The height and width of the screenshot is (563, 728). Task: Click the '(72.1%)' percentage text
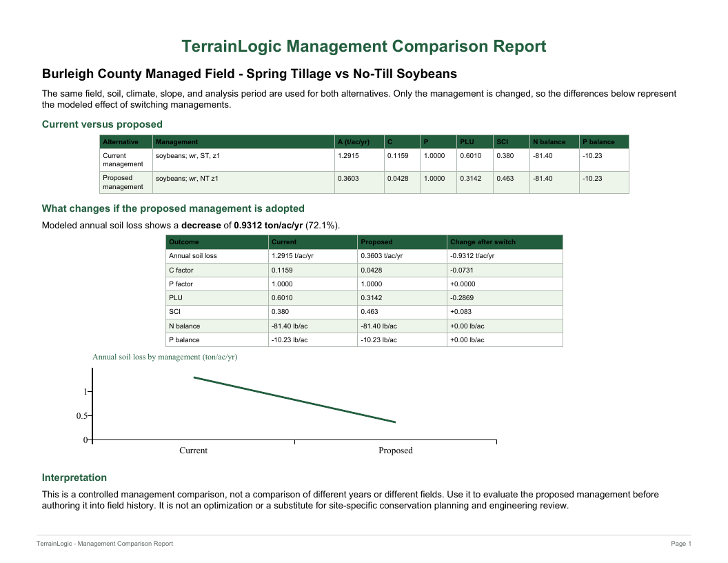[x=322, y=226]
